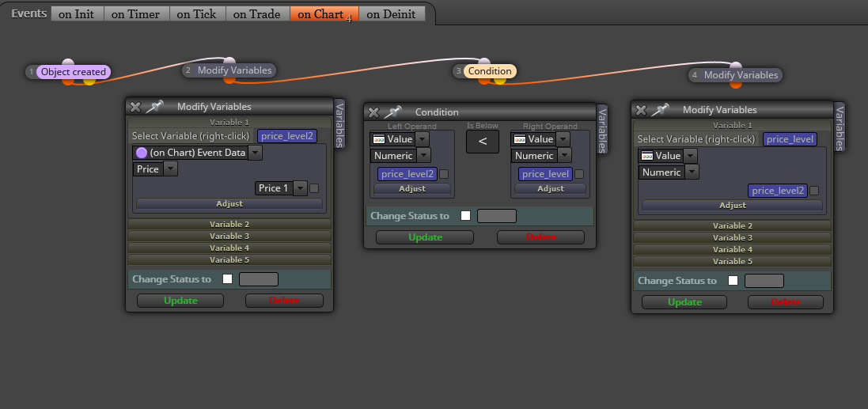
Task: Click Delete in right Modify Variables panel
Action: (x=786, y=302)
